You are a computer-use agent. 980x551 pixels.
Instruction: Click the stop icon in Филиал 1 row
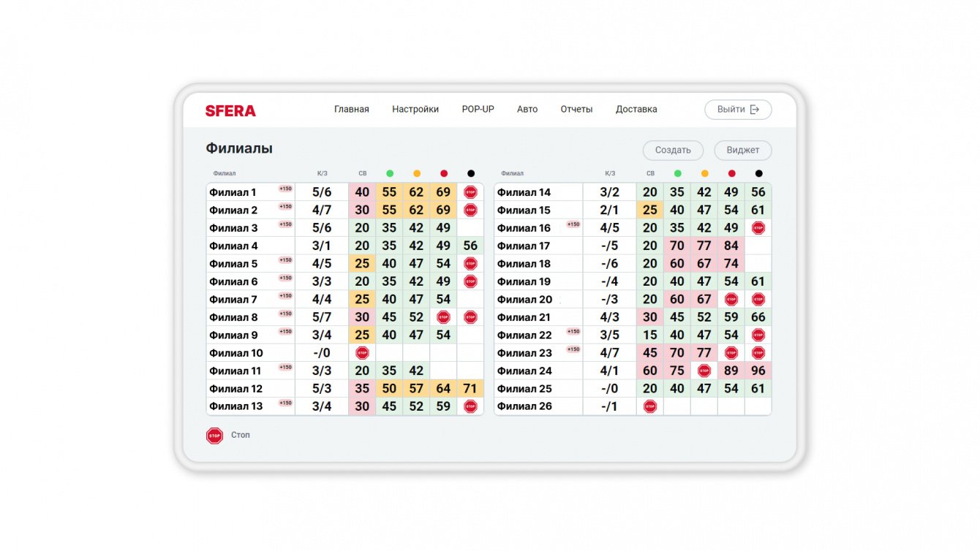tap(470, 192)
